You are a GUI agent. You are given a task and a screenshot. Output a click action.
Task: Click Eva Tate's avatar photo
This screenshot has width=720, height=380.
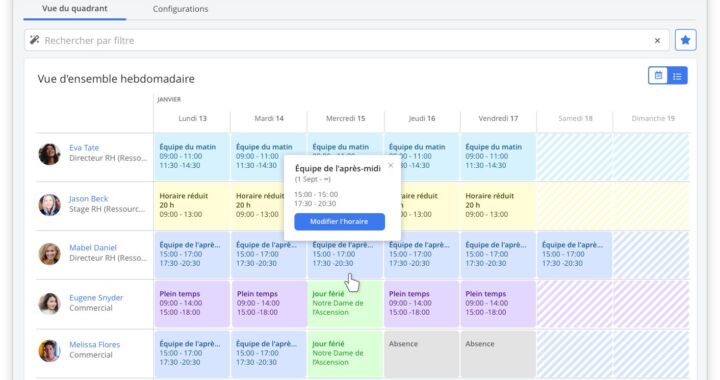(49, 154)
